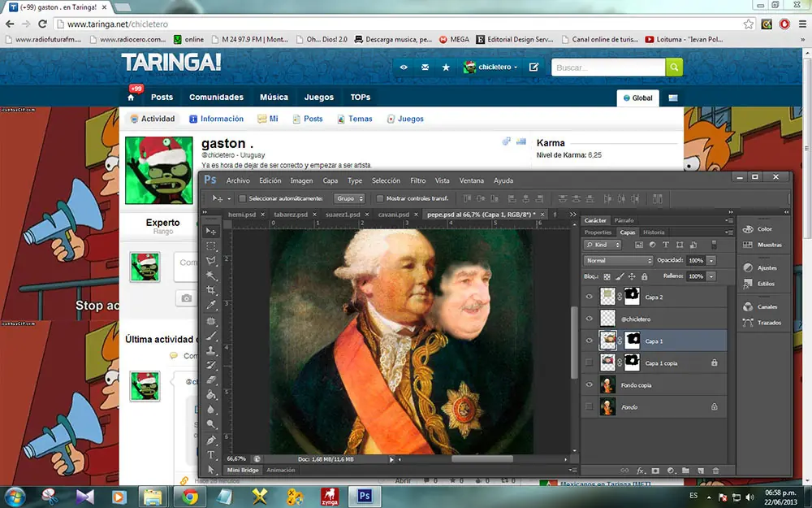Select the Horizontal Type tool

(211, 455)
